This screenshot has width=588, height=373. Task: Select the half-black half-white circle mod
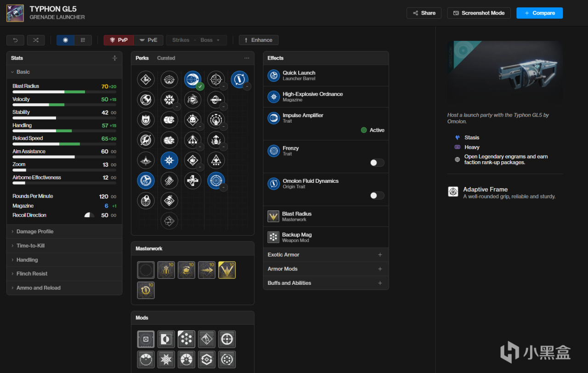tap(166, 339)
